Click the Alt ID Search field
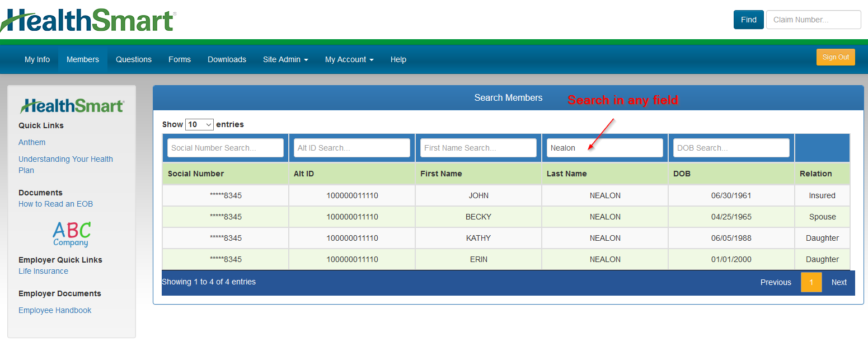Viewport: 868px width, 341px height. pos(352,148)
